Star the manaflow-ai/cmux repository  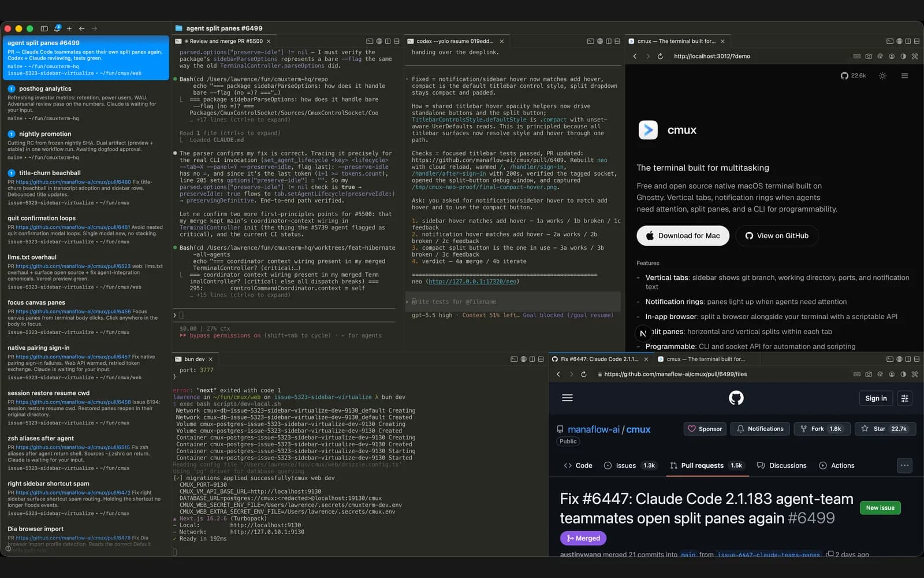(x=884, y=429)
